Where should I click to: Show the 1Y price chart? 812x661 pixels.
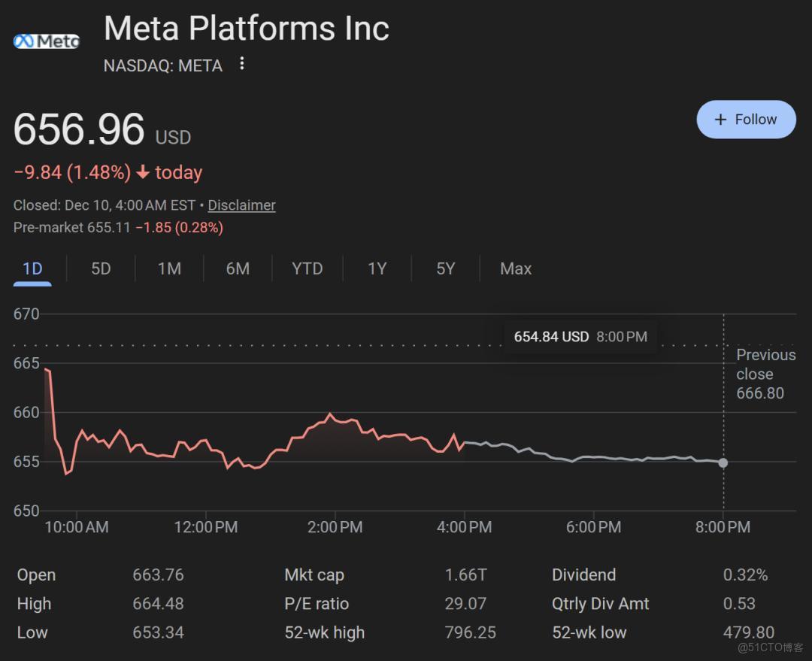click(377, 268)
